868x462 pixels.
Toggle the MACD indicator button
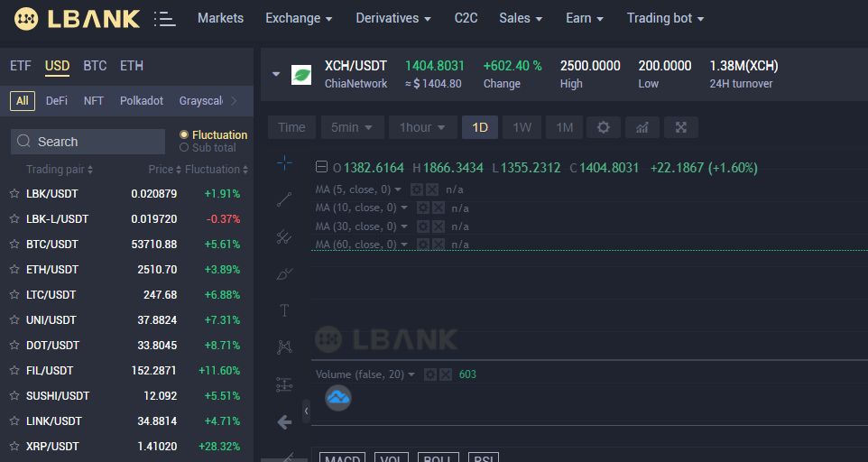pos(343,457)
